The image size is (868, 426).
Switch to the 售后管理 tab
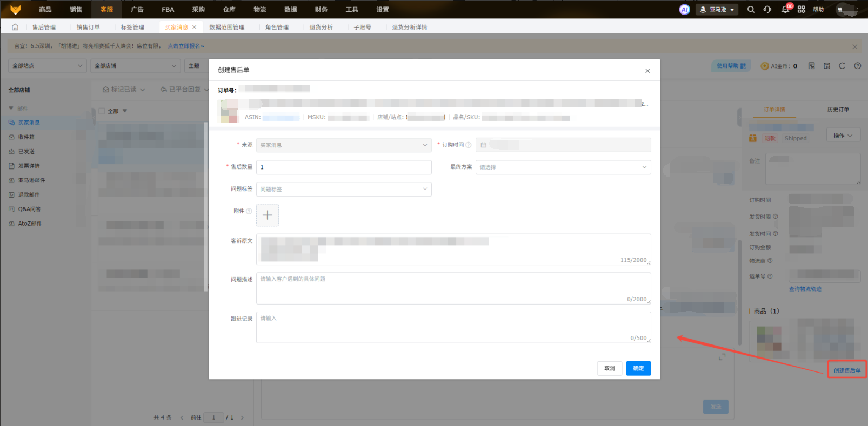click(x=44, y=27)
